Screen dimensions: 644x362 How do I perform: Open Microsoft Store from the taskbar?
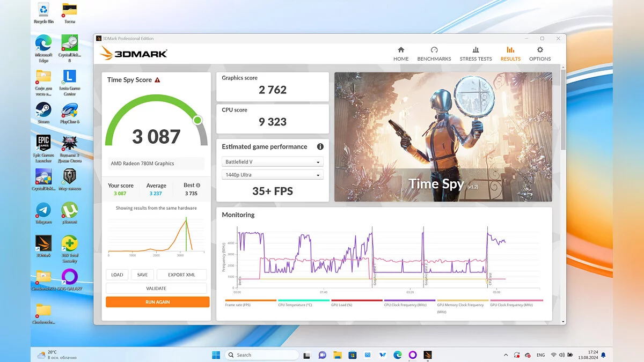(353, 355)
